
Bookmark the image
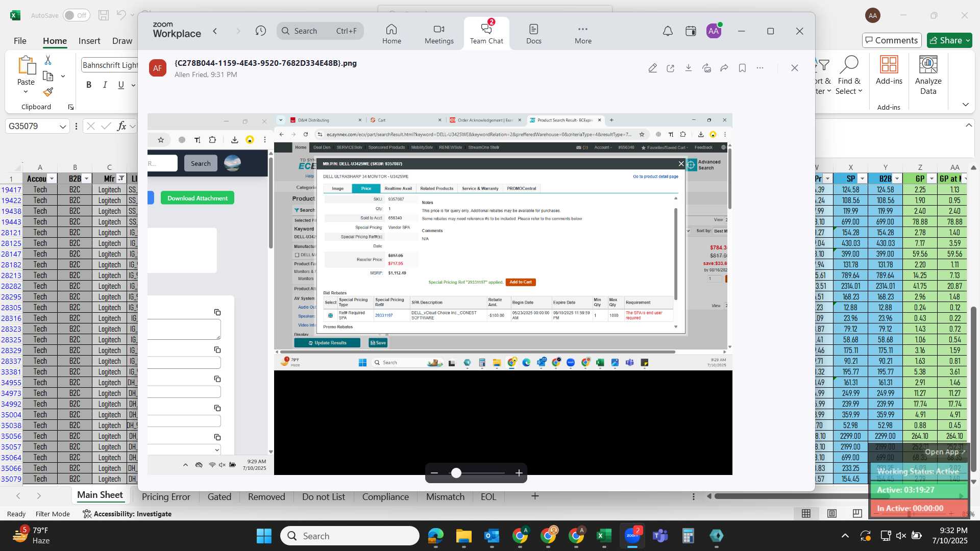coord(742,68)
